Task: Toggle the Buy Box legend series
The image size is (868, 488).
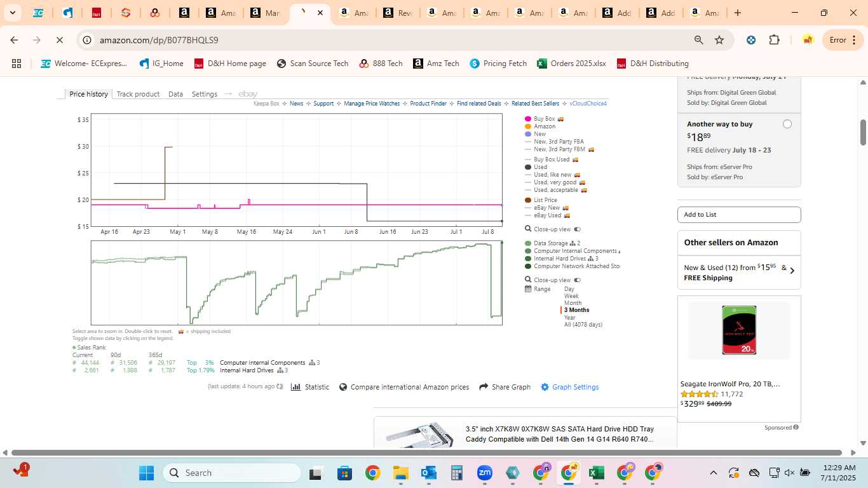Action: (544, 119)
